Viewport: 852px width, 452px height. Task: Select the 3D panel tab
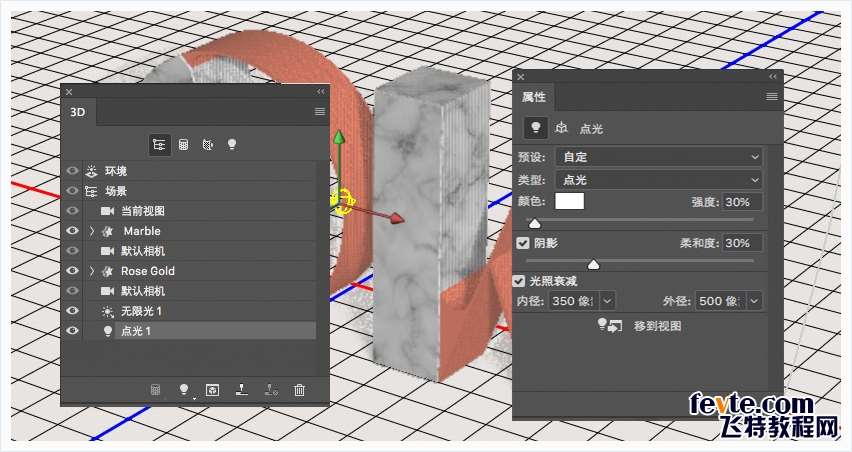coord(78,112)
